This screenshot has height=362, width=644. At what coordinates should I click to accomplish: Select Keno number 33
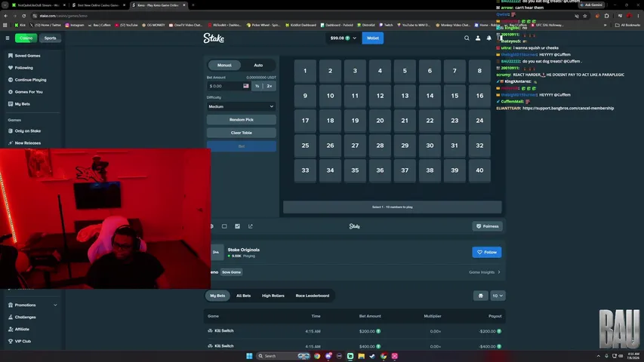coord(305,170)
